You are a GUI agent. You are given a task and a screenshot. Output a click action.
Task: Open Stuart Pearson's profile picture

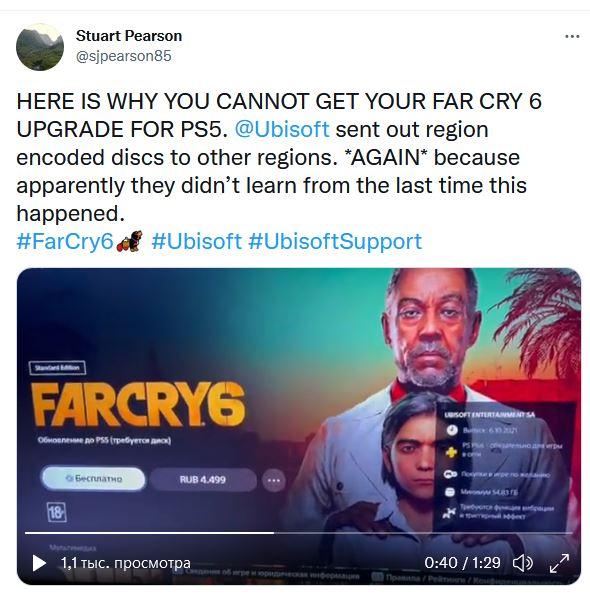[x=40, y=47]
